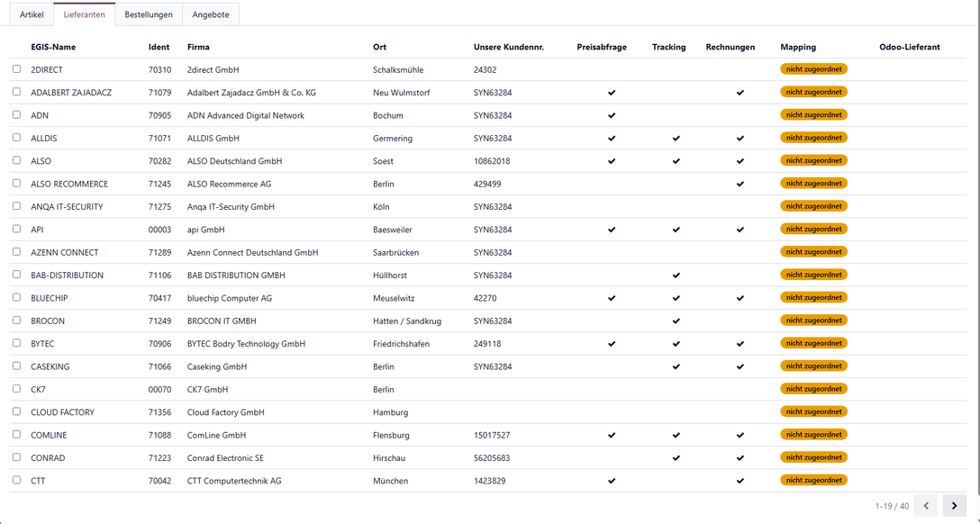Sort by the EGIS-Name column header
Screen dimensions: 980x524
[53, 47]
